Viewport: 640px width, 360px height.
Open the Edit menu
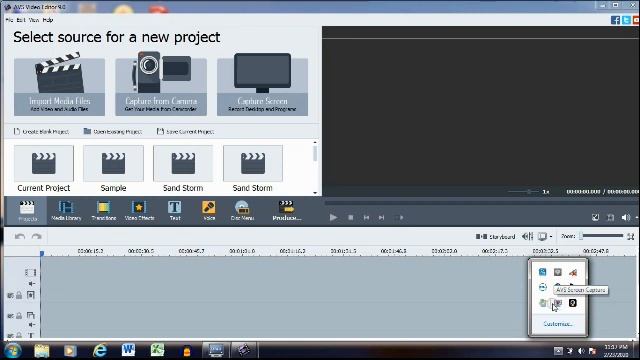21,20
